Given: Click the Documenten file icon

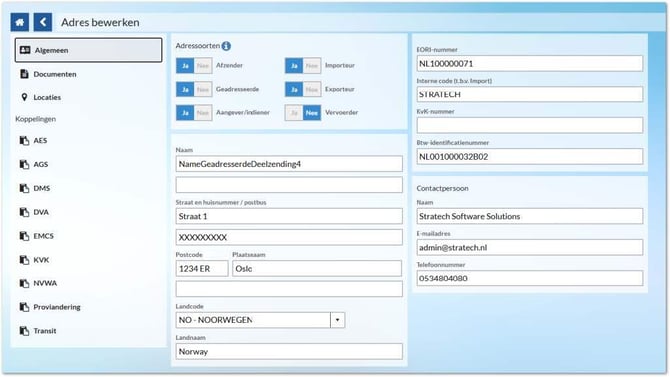Looking at the screenshot, I should (x=24, y=74).
